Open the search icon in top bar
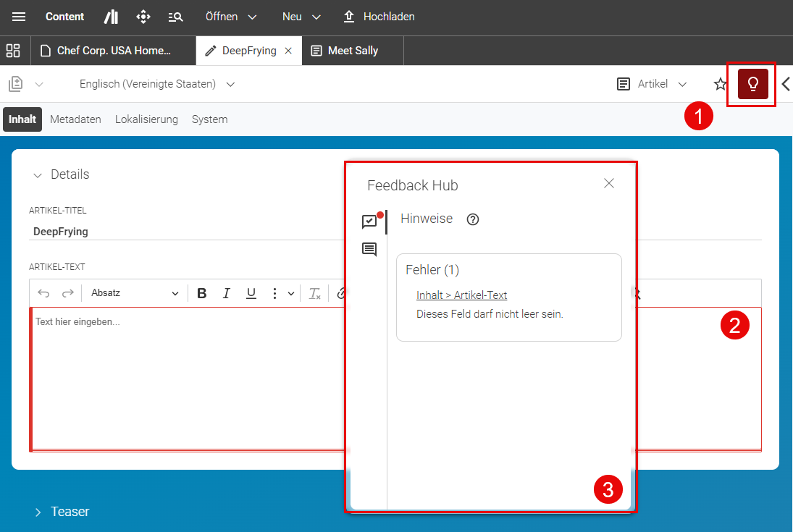Image resolution: width=793 pixels, height=532 pixels. [175, 17]
